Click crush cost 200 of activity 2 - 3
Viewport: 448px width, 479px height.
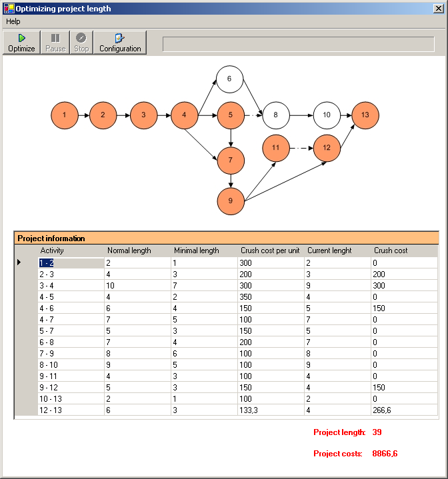pyautogui.click(x=404, y=274)
